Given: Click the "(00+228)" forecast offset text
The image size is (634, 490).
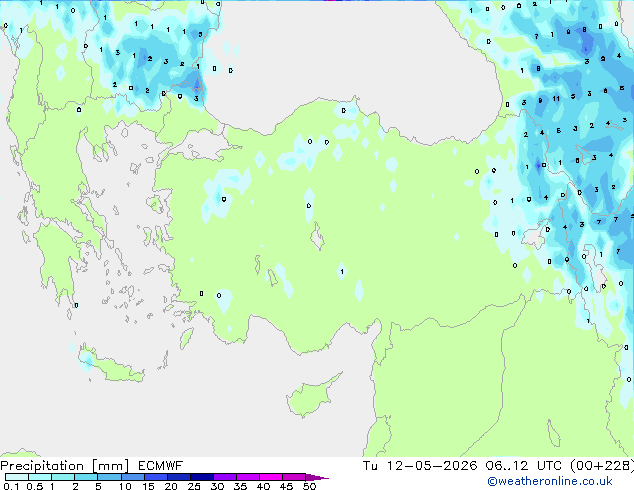Looking at the screenshot, I should (602, 466).
